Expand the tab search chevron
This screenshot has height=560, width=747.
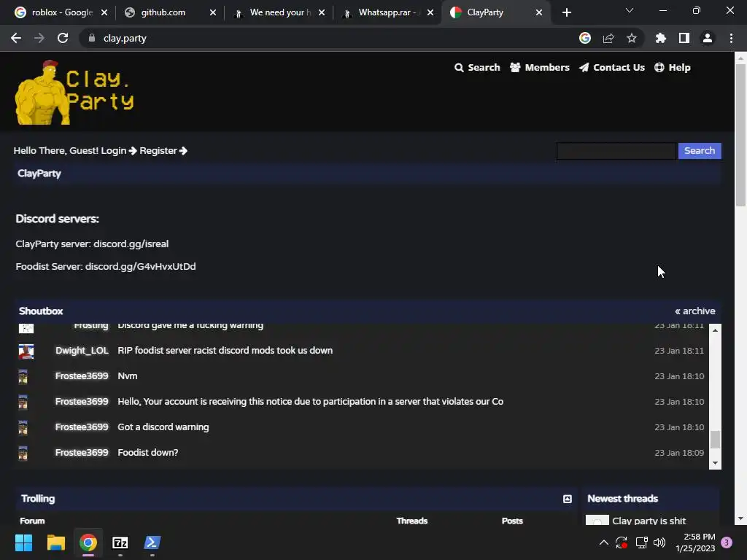coord(630,10)
